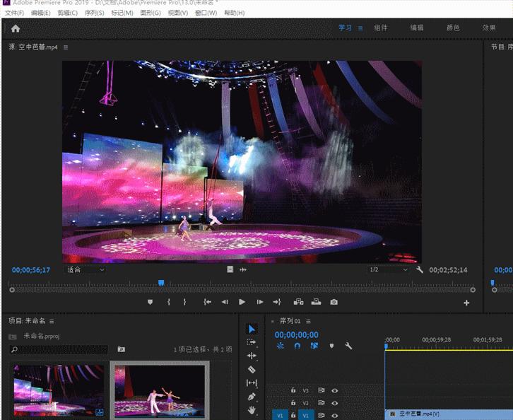Switch to 编辑 workspace
The width and height of the screenshot is (513, 420).
417,28
